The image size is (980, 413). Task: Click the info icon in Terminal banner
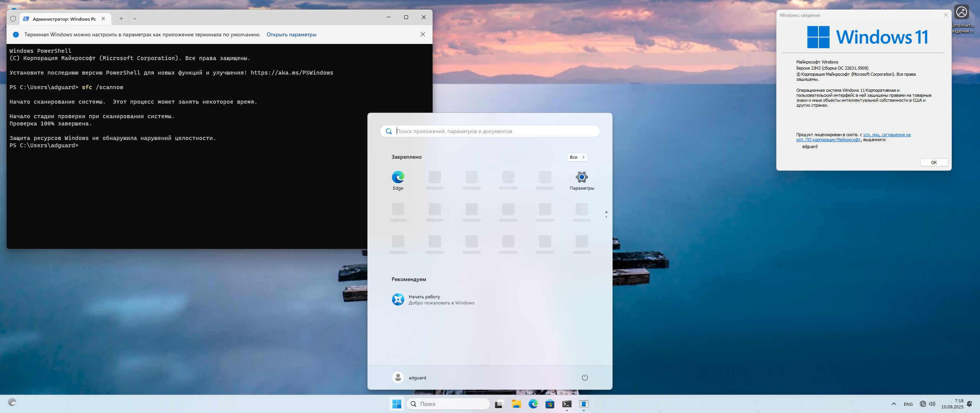coord(16,34)
